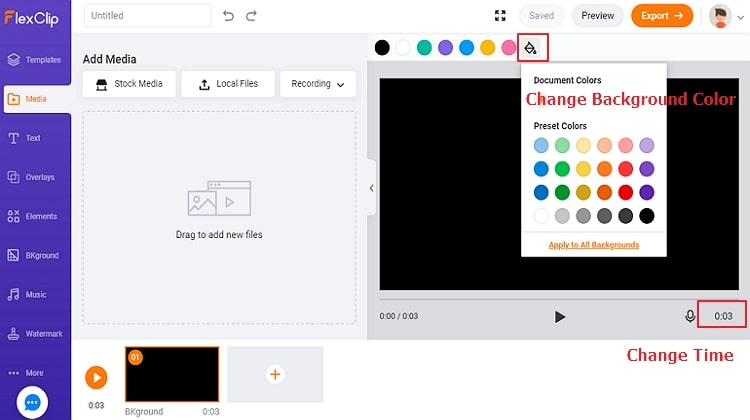
Task: Choose the black preset in the grayscale row
Action: point(646,216)
